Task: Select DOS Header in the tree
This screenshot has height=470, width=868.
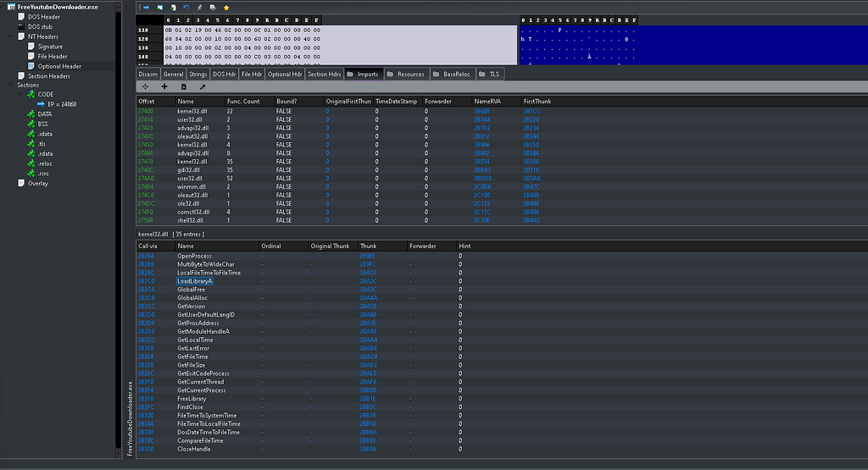Action: pyautogui.click(x=44, y=17)
